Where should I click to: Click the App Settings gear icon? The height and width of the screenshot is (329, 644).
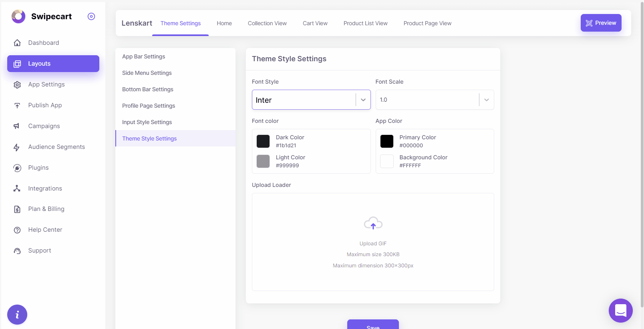(17, 84)
